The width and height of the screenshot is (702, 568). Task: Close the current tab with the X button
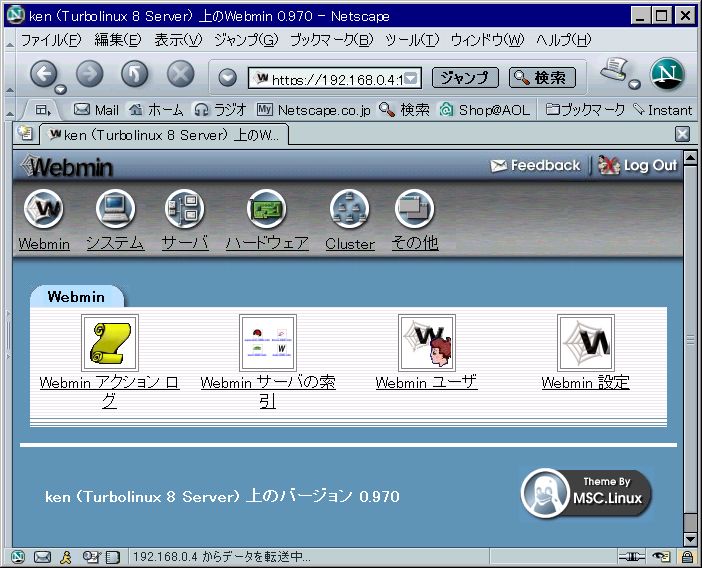pos(682,134)
